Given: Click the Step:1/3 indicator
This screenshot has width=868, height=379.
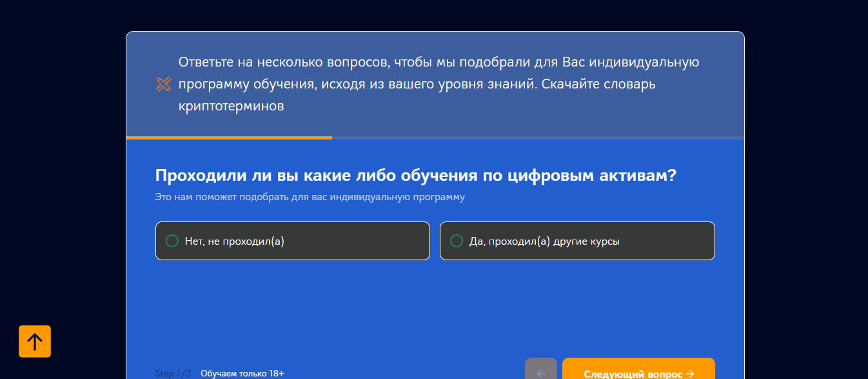Looking at the screenshot, I should (173, 373).
